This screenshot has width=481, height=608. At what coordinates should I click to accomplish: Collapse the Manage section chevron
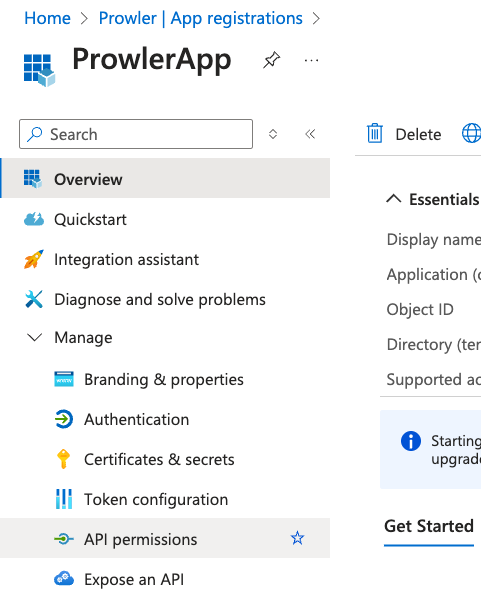tap(34, 337)
